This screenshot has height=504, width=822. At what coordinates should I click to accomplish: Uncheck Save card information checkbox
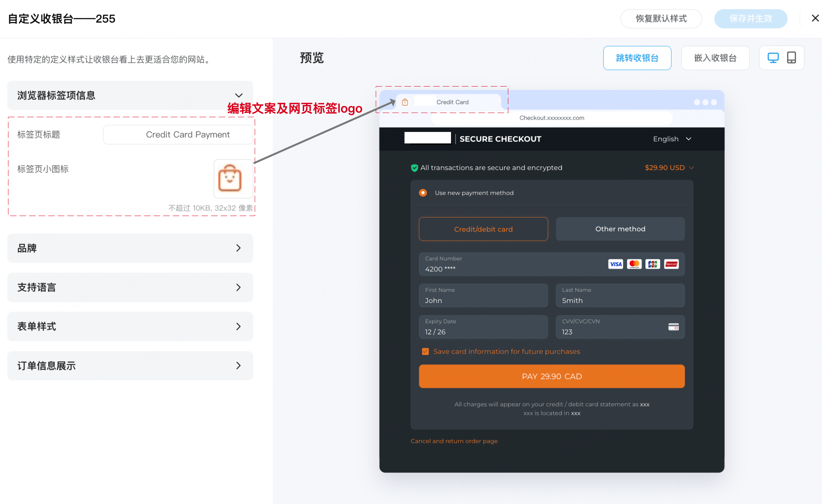425,352
